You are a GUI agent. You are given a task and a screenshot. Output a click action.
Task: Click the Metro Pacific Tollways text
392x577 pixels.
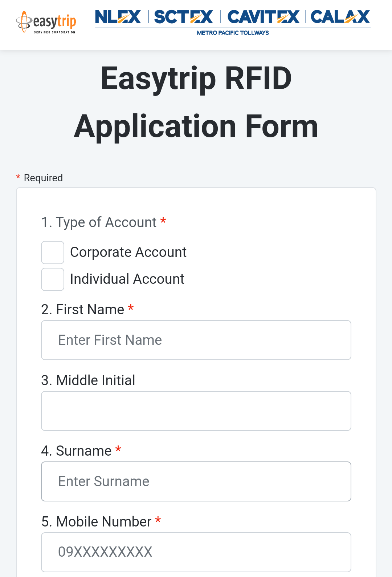point(233,33)
